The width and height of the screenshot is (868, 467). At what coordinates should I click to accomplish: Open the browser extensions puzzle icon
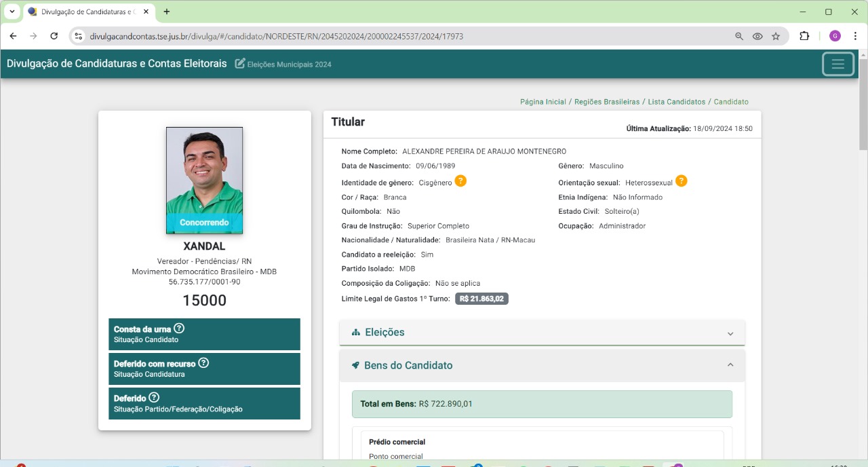click(x=805, y=36)
